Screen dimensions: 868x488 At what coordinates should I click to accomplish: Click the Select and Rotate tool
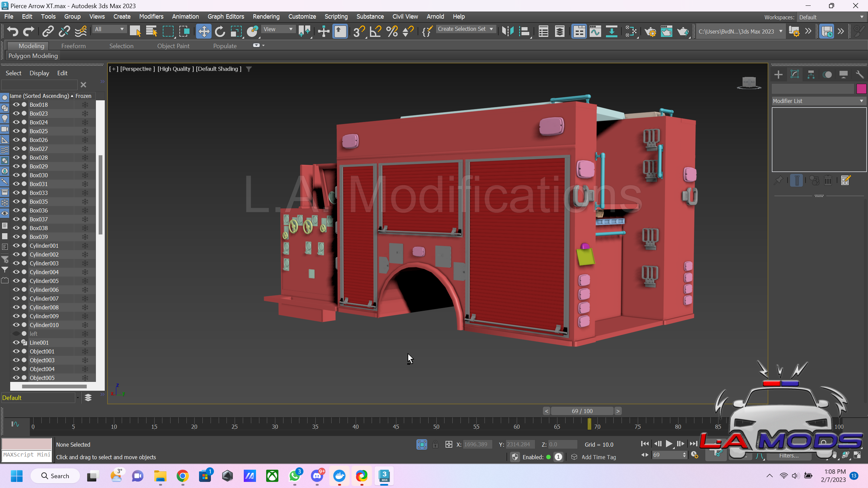[x=220, y=32]
